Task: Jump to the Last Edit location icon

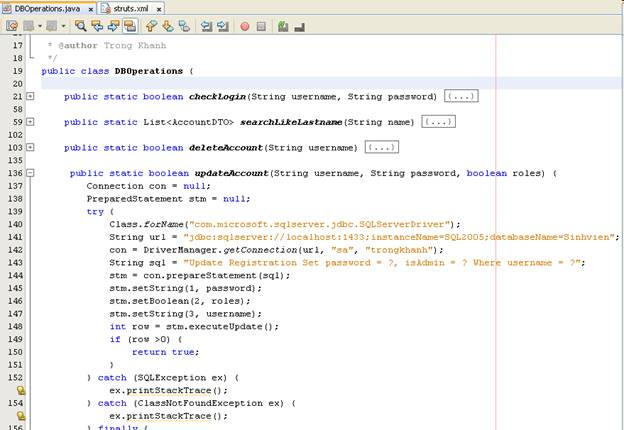Action: click(x=12, y=26)
